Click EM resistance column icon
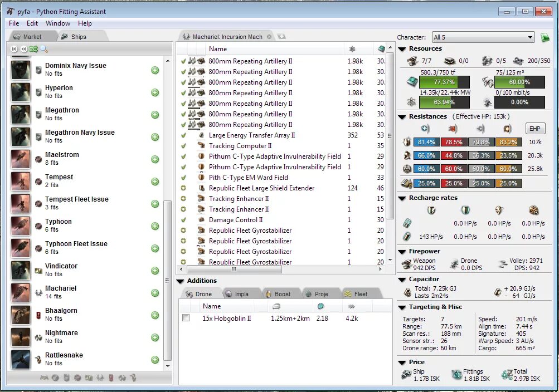This screenshot has height=392, width=559. coord(425,128)
